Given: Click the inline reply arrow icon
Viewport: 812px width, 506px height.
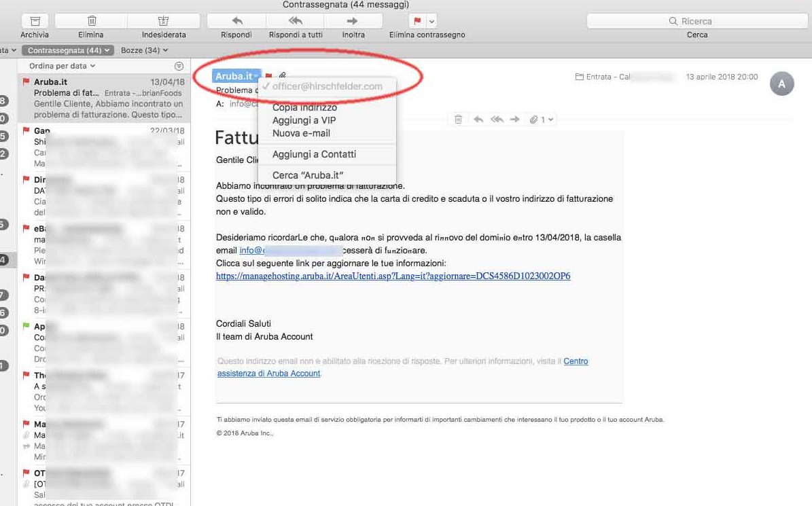Looking at the screenshot, I should [478, 120].
